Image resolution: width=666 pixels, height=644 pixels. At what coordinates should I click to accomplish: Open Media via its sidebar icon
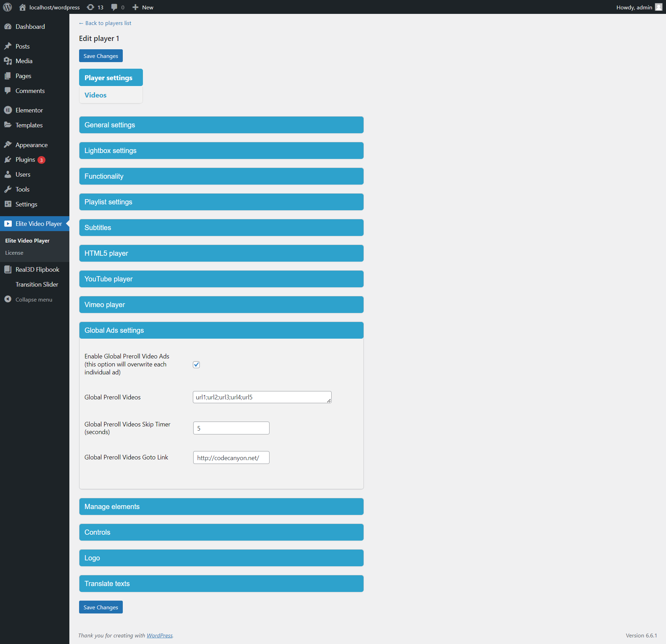(8, 61)
